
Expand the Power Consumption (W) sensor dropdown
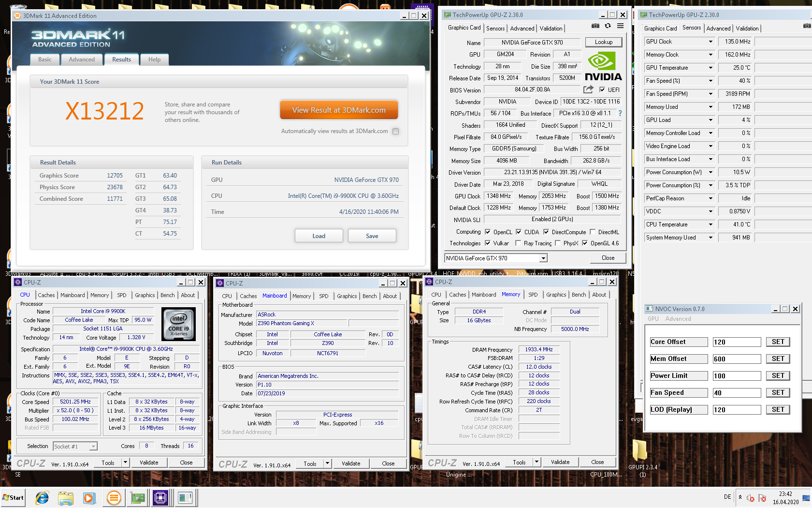tap(710, 172)
